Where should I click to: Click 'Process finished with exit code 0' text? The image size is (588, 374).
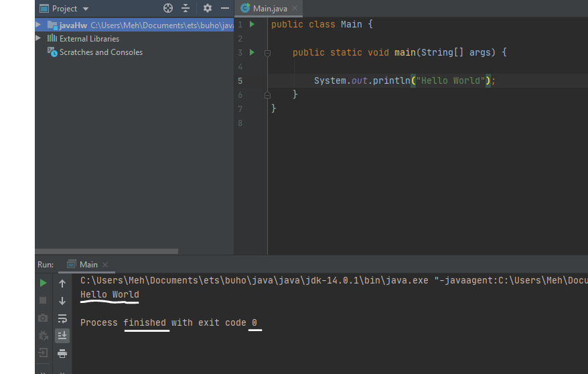168,322
